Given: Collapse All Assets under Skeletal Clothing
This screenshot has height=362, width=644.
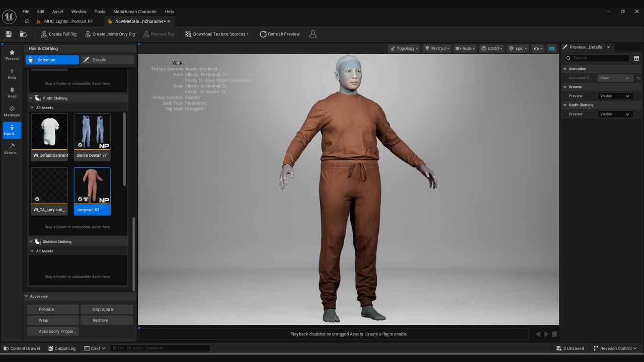Looking at the screenshot, I should click(32, 251).
